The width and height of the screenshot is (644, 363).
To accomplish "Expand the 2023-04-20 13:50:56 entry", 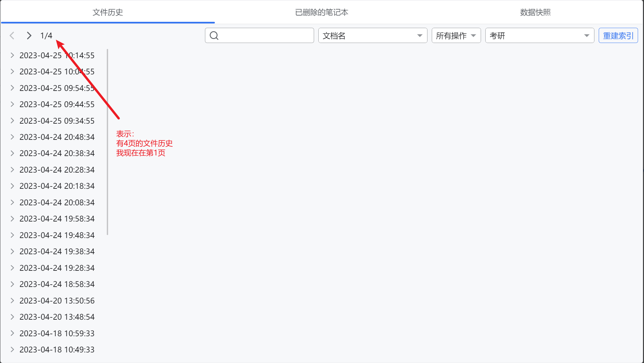I will tap(12, 301).
